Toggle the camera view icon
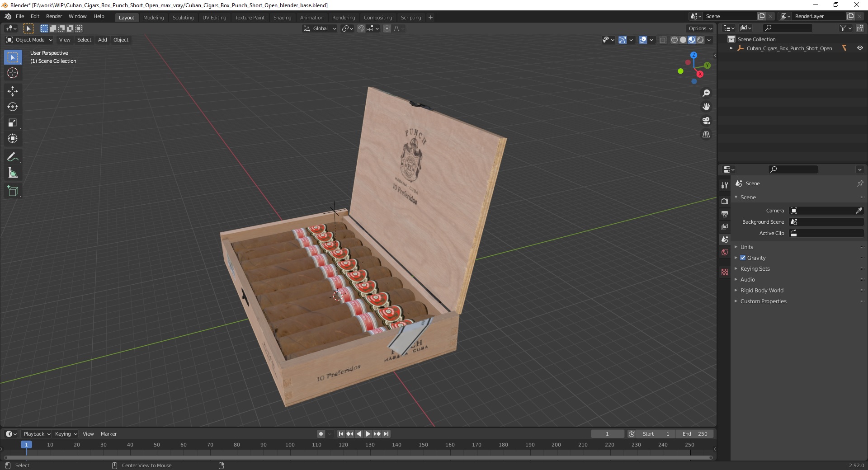868x470 pixels. coord(706,121)
